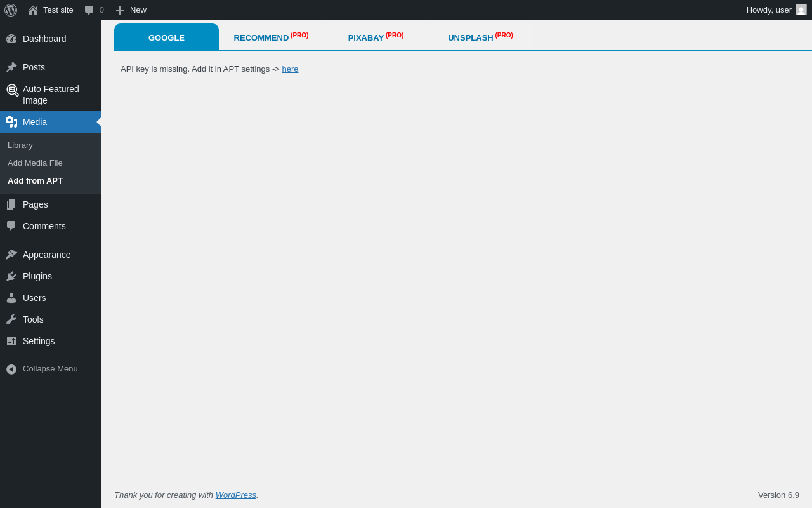Open the Users menu label
Image resolution: width=812 pixels, height=508 pixels.
click(34, 298)
